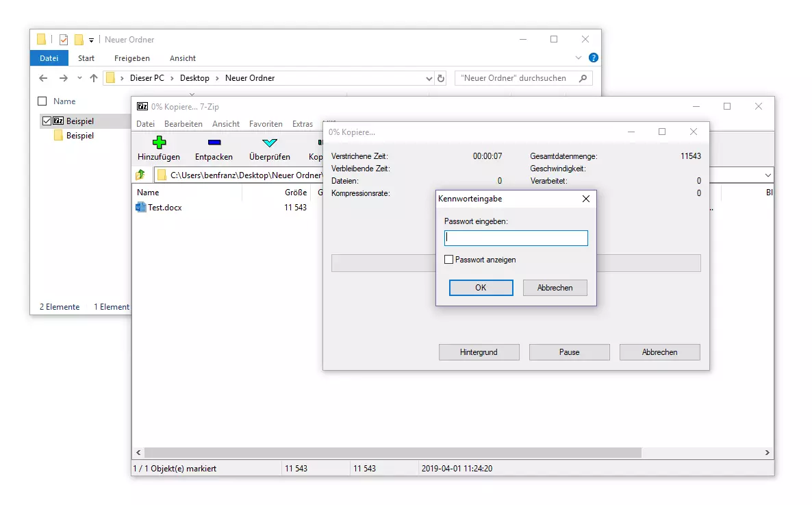This screenshot has width=812, height=505.
Task: Click the Hinzufügen green plus icon
Action: 159,142
